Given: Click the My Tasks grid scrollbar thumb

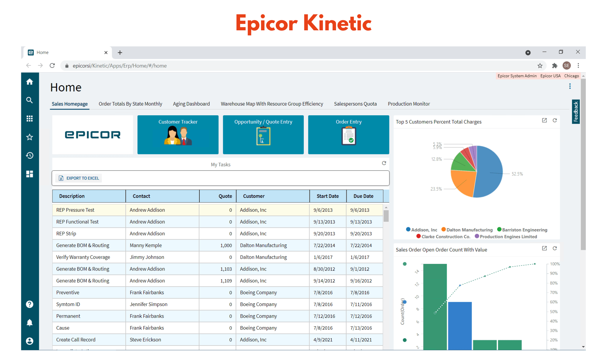Looking at the screenshot, I should point(386,216).
